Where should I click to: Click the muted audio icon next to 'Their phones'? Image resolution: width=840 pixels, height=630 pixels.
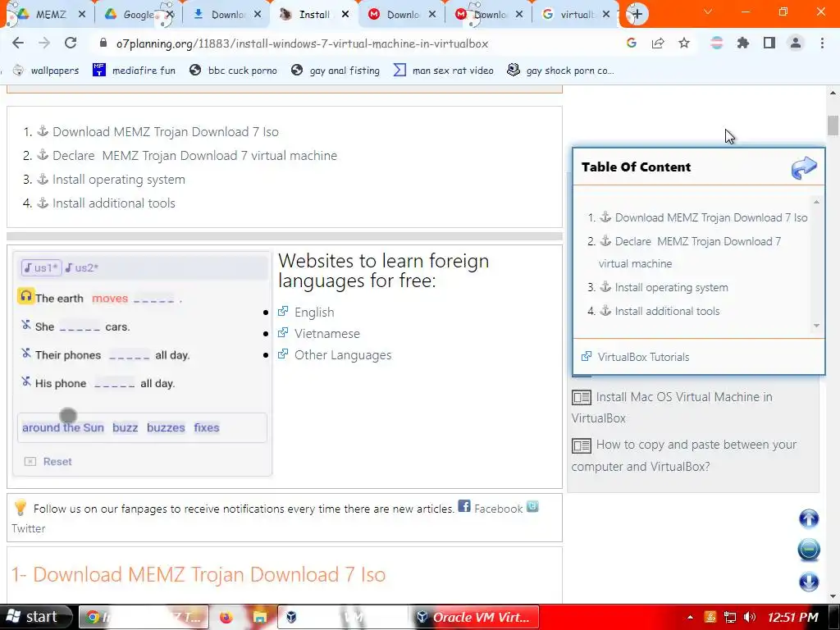pos(25,353)
